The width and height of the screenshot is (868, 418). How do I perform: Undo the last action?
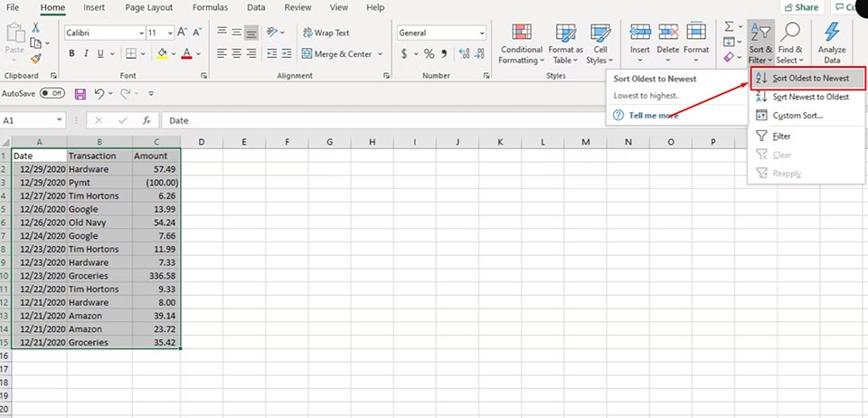(99, 93)
